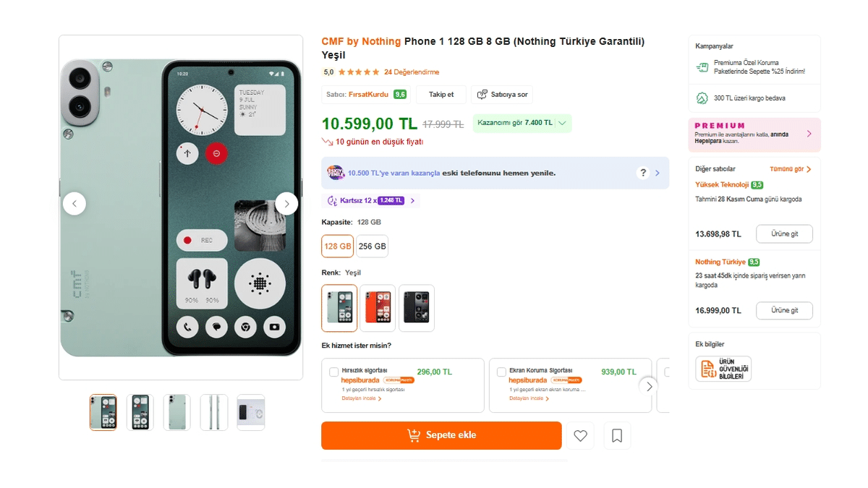The height and width of the screenshot is (488, 868).
Task: Click the Sepete ekle button
Action: pos(441,435)
